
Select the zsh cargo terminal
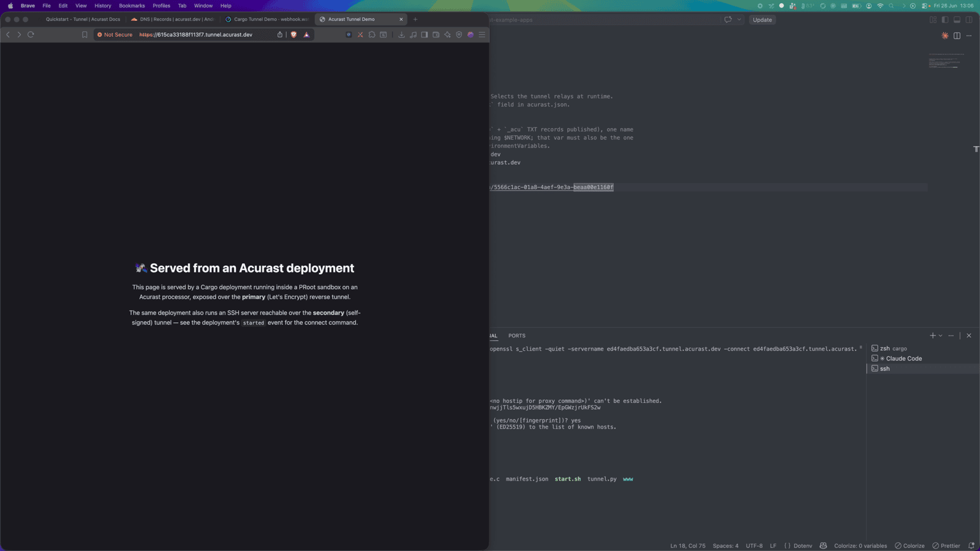tap(923, 348)
